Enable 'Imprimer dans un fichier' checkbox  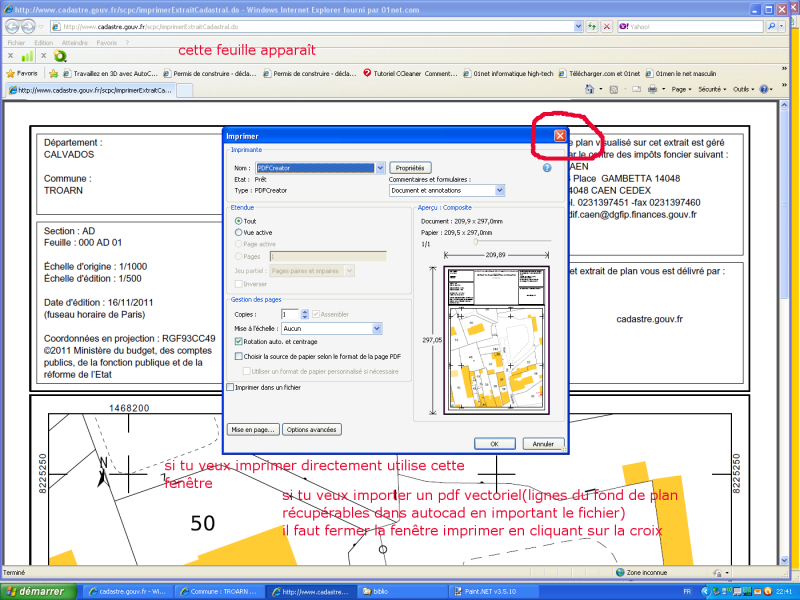pos(230,387)
